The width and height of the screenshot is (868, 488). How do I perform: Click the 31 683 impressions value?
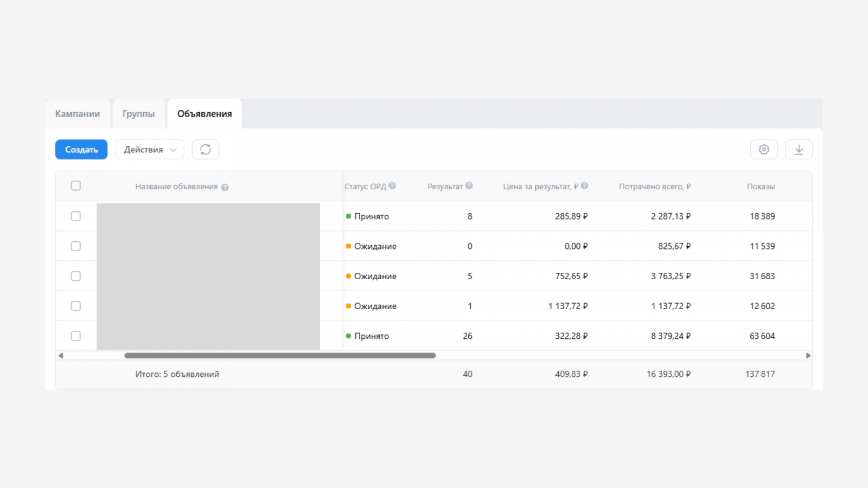click(762, 276)
